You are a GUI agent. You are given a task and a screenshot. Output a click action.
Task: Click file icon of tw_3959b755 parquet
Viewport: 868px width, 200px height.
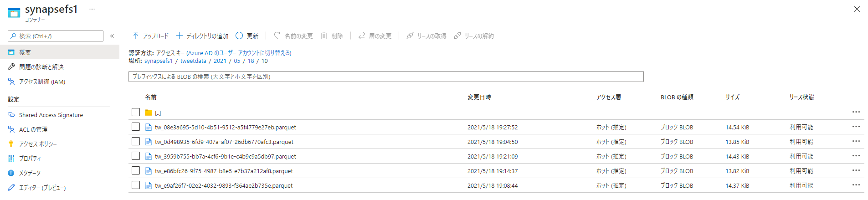[x=149, y=156]
